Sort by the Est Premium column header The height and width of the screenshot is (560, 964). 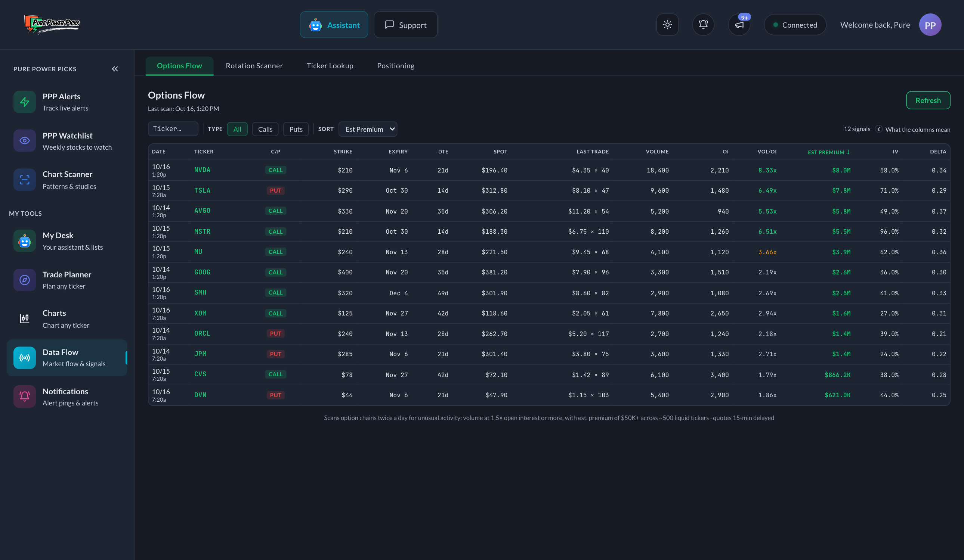(x=829, y=152)
